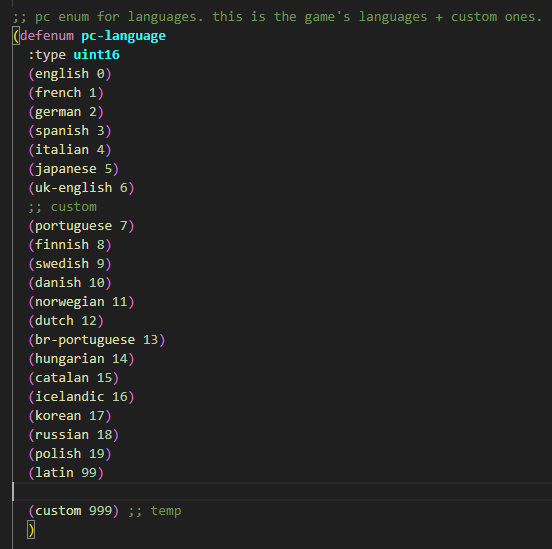Click the korean 17 entry
Viewport: 552px width, 549px height.
pyautogui.click(x=70, y=416)
